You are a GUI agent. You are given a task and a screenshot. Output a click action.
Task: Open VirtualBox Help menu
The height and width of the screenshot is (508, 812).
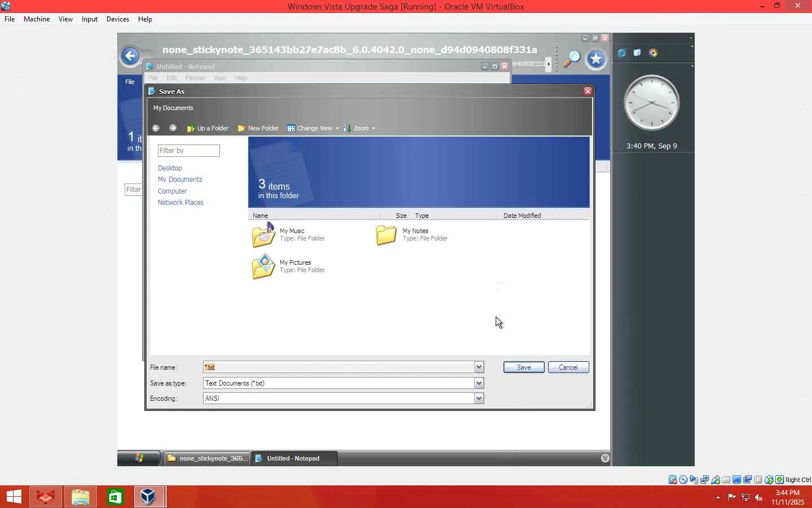click(x=145, y=19)
